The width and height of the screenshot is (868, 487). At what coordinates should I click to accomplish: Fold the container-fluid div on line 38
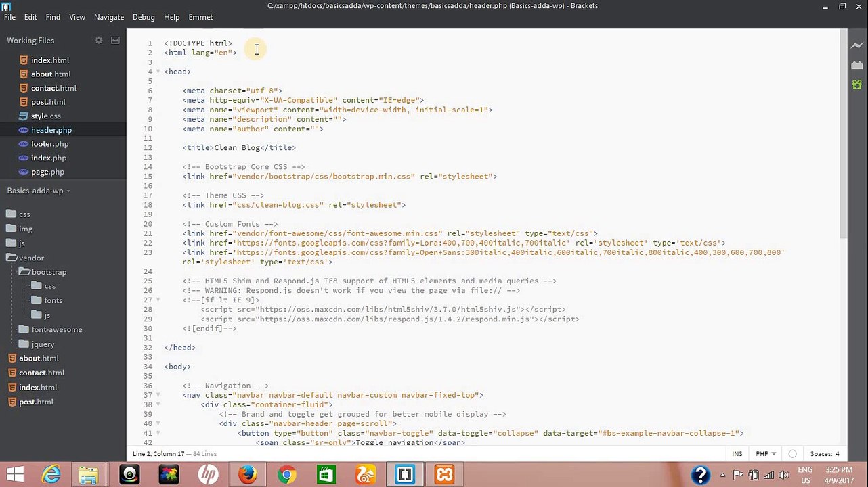tap(158, 404)
